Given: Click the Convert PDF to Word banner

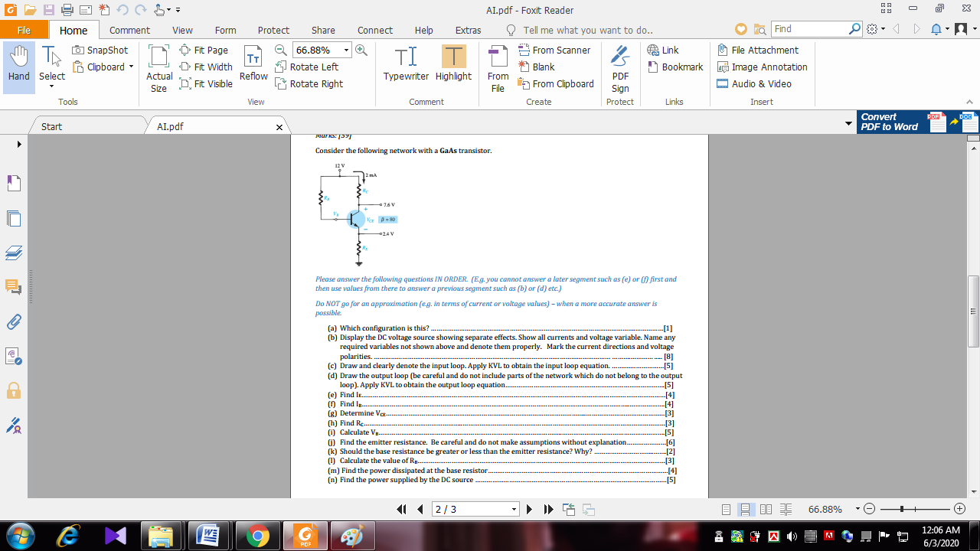Looking at the screenshot, I should pyautogui.click(x=918, y=122).
